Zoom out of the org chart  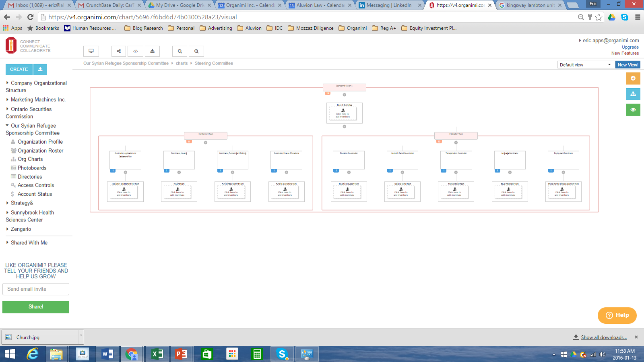tap(180, 51)
